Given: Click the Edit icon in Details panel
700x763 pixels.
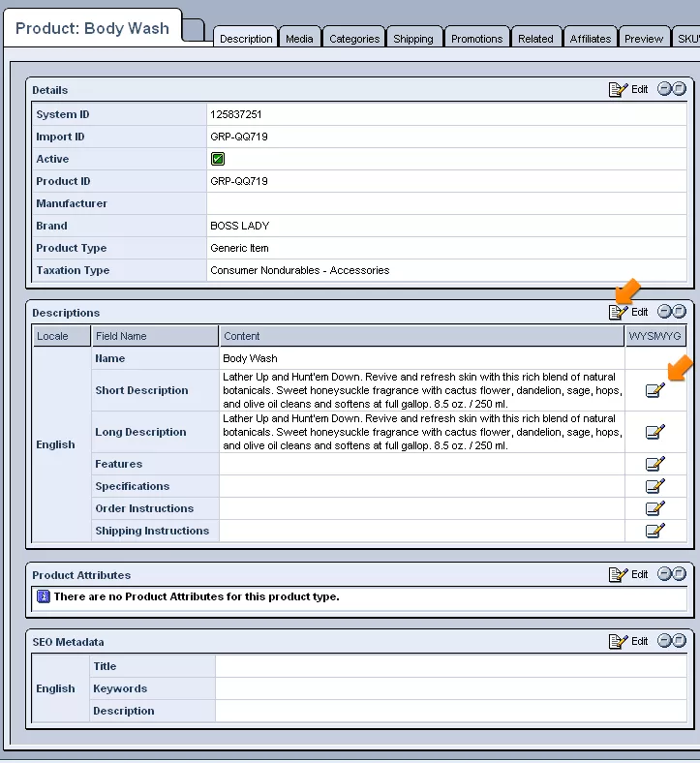Looking at the screenshot, I should coord(618,89).
